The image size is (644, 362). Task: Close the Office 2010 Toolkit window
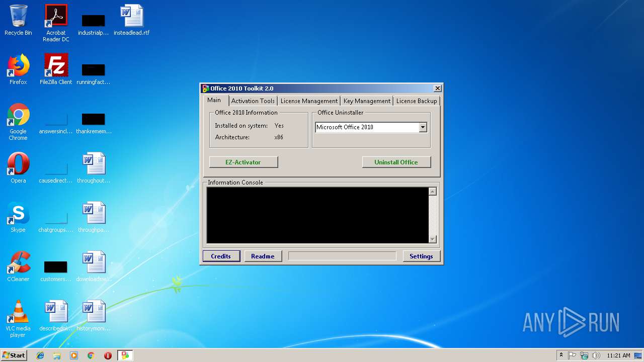(437, 88)
